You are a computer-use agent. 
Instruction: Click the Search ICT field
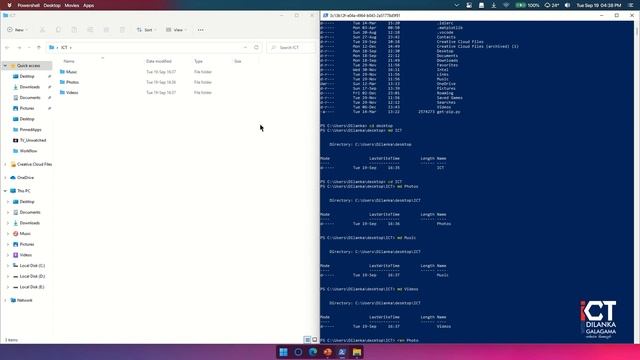pyautogui.click(x=291, y=48)
